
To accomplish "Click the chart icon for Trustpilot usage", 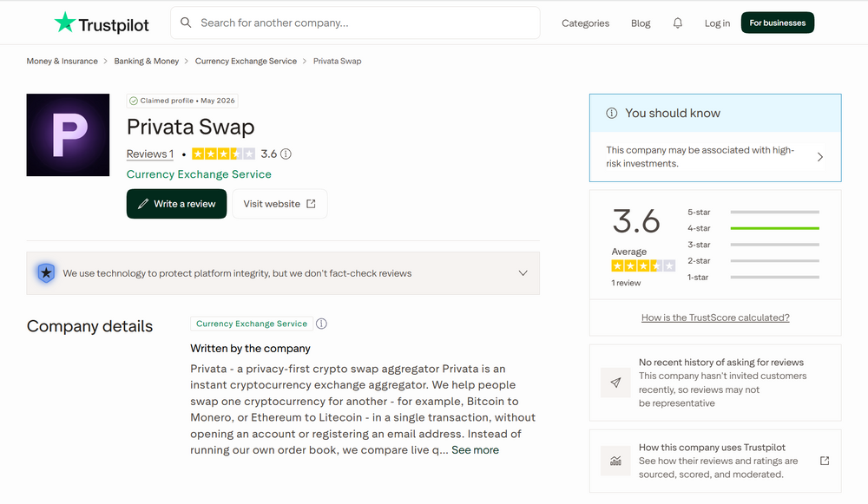I will click(615, 461).
